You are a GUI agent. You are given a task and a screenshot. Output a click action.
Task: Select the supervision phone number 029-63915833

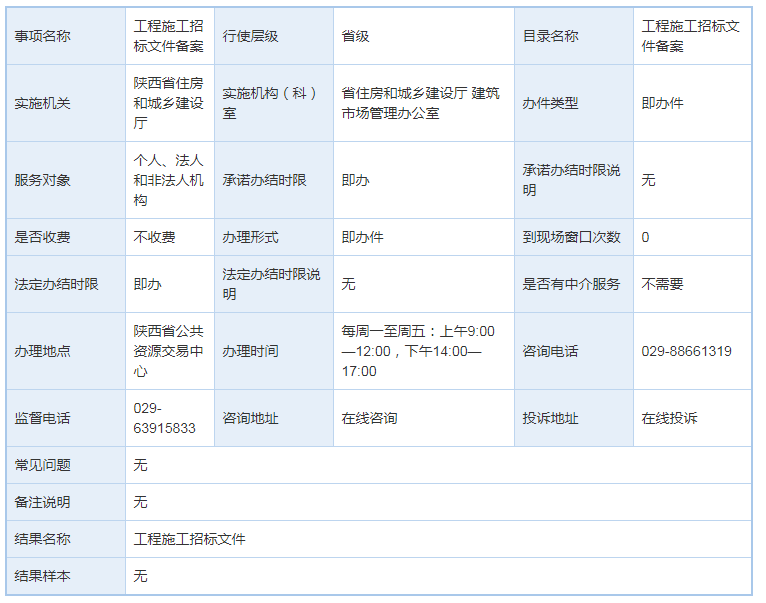[x=165, y=418]
